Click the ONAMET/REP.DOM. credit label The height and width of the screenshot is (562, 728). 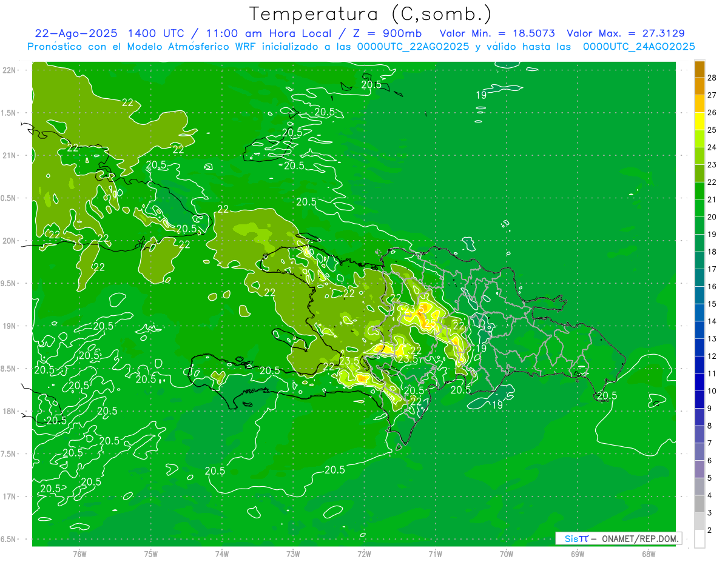click(639, 538)
